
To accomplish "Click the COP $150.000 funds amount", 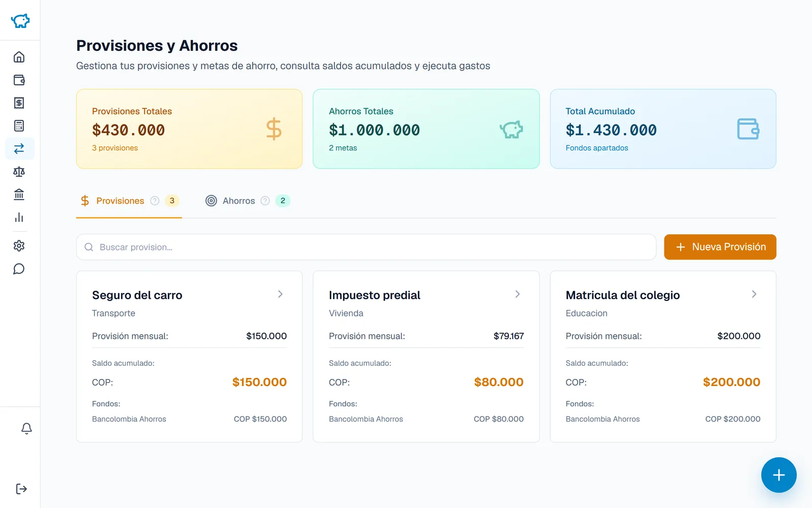I will click(260, 419).
